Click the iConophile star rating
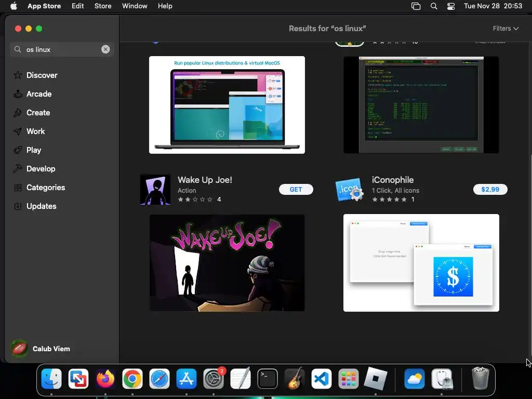 (390, 199)
